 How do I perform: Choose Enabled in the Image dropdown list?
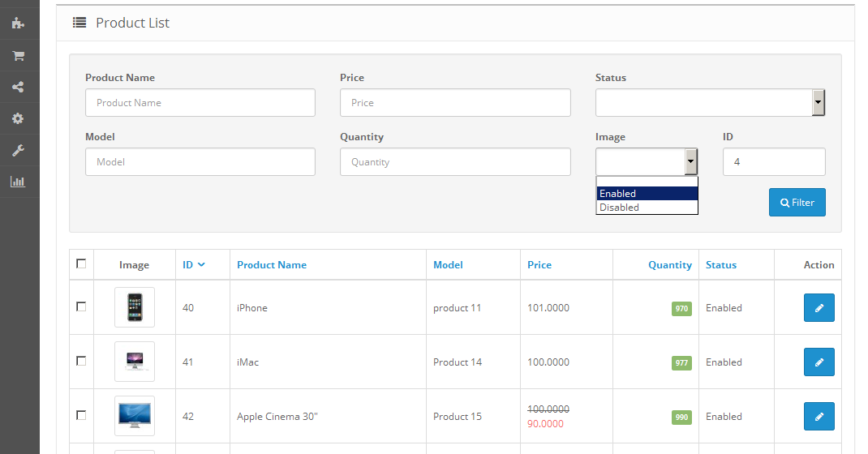click(647, 194)
